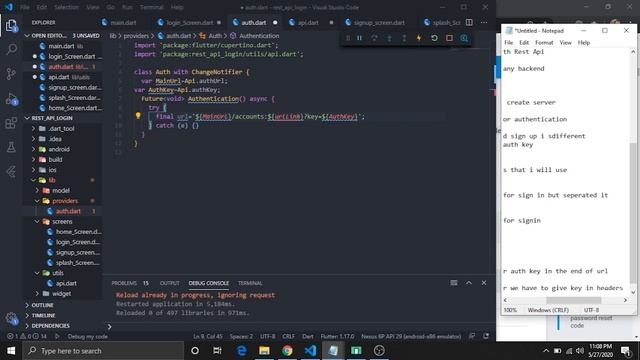Click the Windows search box on taskbar
Image resolution: width=640 pixels, height=360 pixels.
104,351
